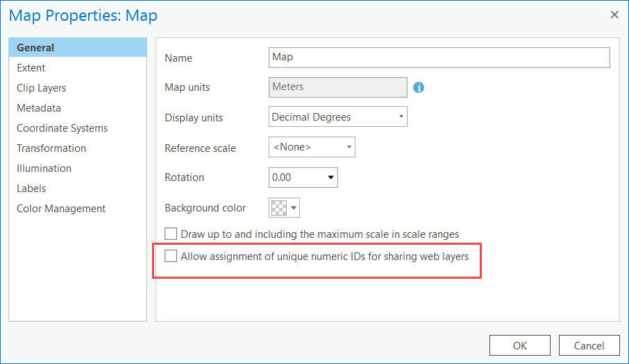
Task: Open the Background color picker arrow
Action: [x=294, y=207]
